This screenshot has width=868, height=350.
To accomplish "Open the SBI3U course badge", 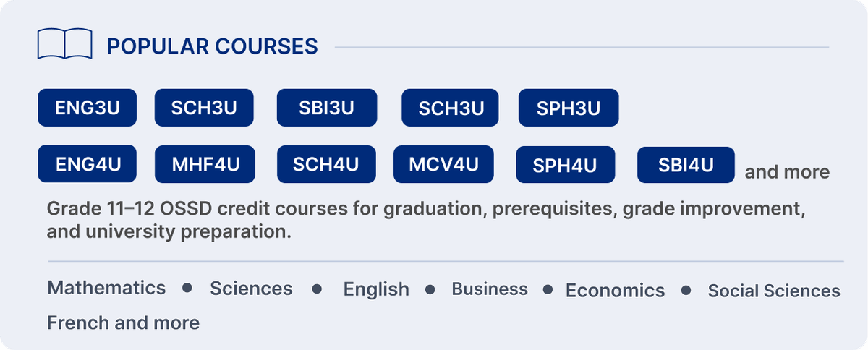I will point(327,108).
